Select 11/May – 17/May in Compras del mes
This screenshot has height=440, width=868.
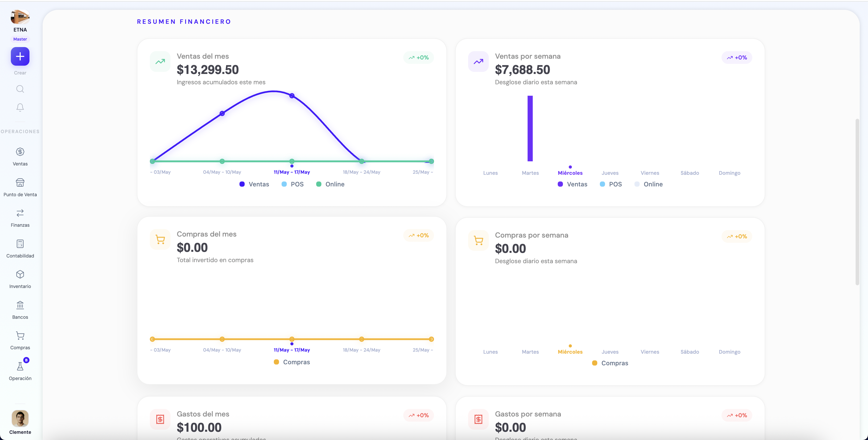click(292, 350)
